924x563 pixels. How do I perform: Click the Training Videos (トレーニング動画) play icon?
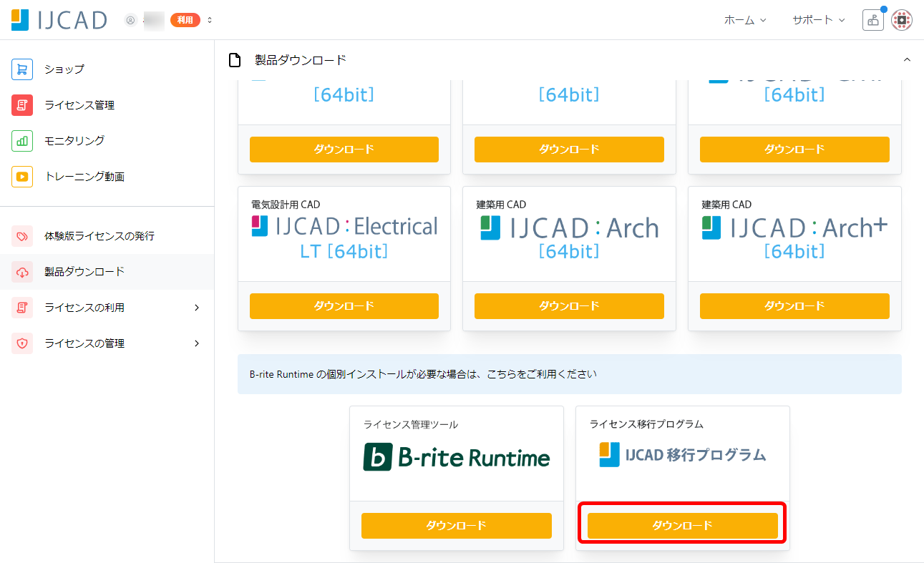point(22,177)
